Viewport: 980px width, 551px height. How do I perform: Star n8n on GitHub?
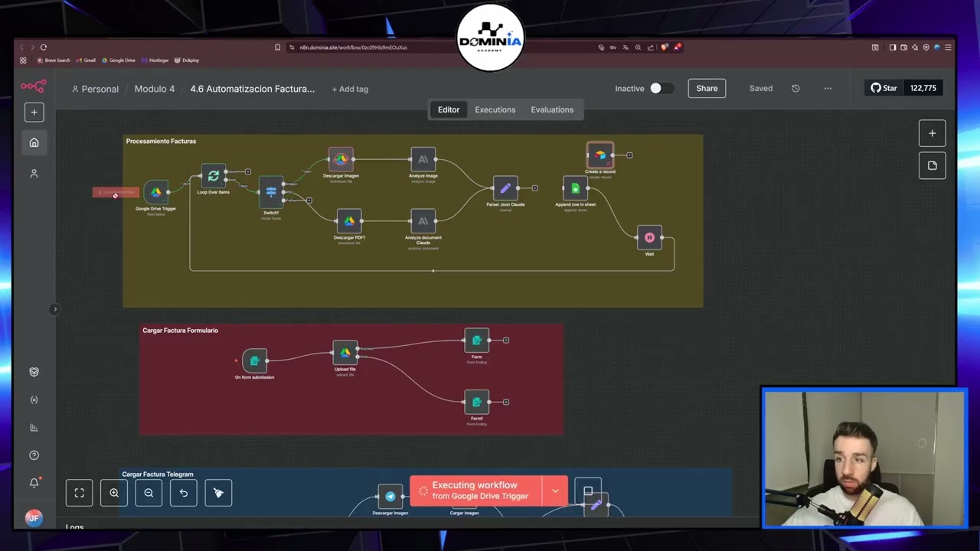pos(884,88)
